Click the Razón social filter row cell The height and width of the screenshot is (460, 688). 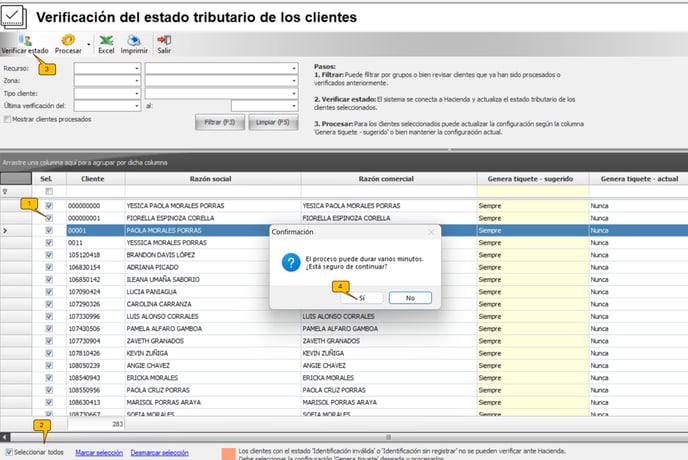tap(213, 191)
